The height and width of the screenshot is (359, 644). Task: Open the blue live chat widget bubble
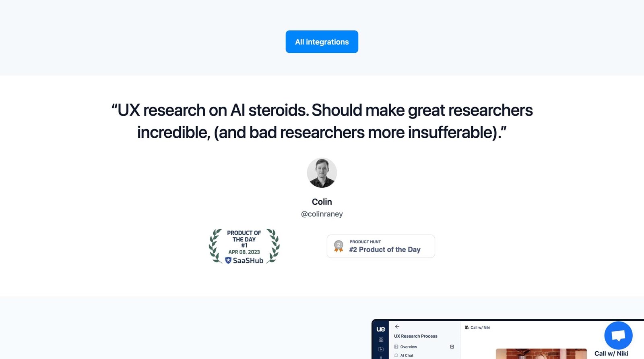click(618, 335)
